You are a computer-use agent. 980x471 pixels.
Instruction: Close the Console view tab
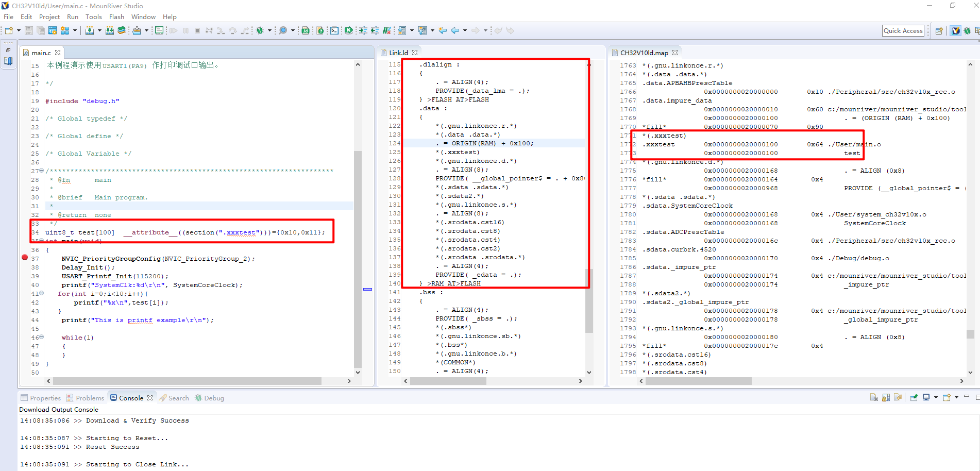[150, 398]
